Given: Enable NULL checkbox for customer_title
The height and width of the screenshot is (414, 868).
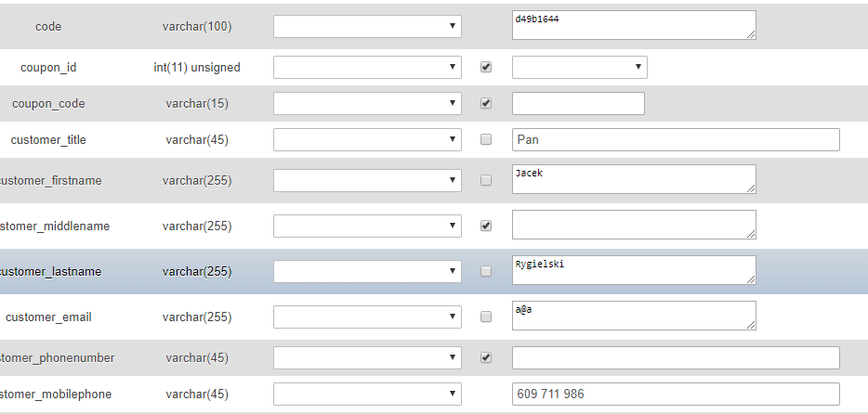Looking at the screenshot, I should [x=485, y=140].
